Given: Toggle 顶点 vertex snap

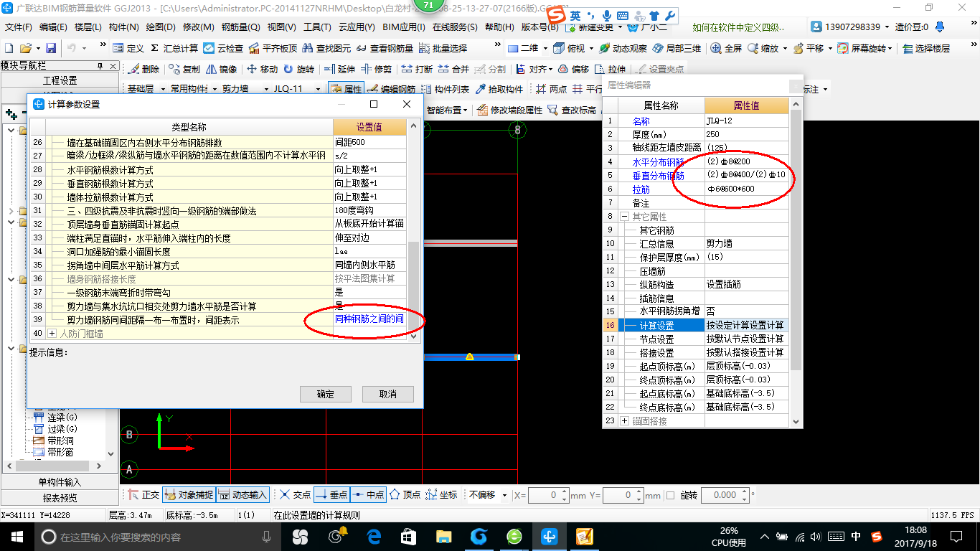Looking at the screenshot, I should pyautogui.click(x=405, y=495).
